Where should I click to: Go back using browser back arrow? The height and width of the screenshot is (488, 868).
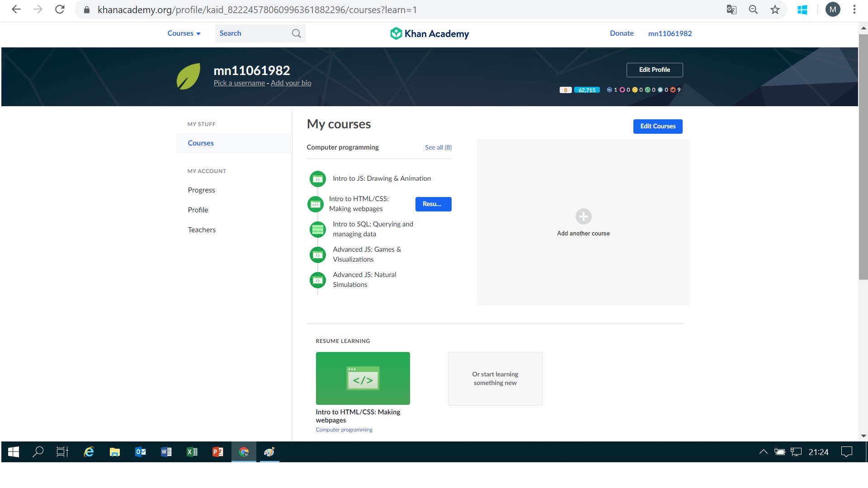tap(16, 9)
